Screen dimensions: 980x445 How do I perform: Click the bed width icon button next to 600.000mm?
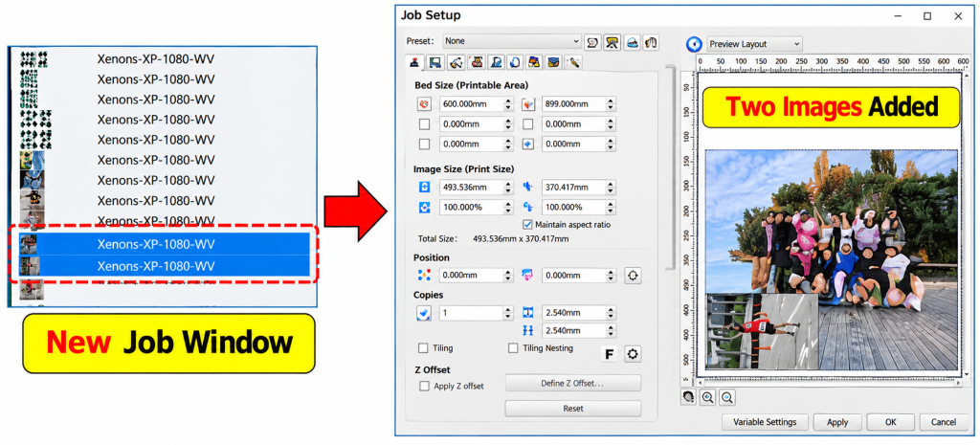[424, 103]
